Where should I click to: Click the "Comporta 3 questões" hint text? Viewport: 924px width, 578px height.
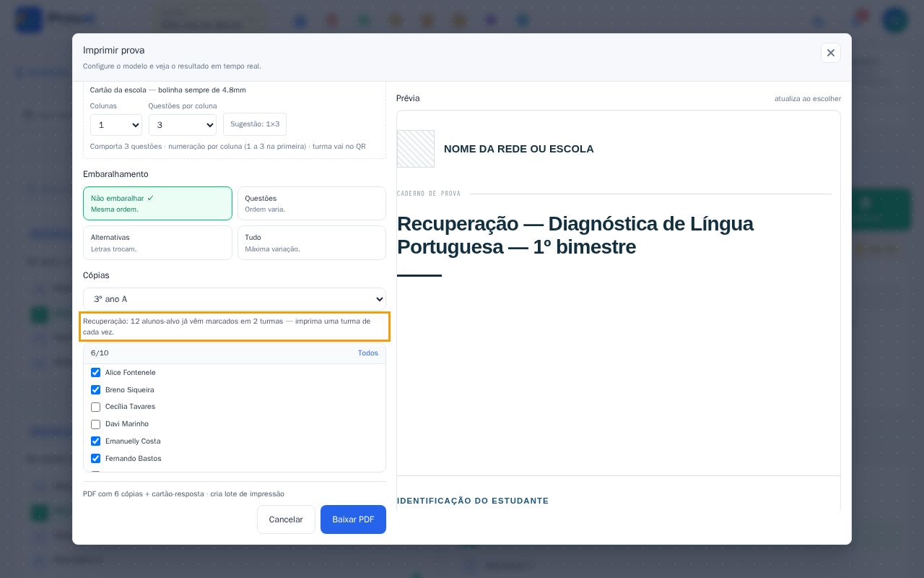[x=228, y=147]
